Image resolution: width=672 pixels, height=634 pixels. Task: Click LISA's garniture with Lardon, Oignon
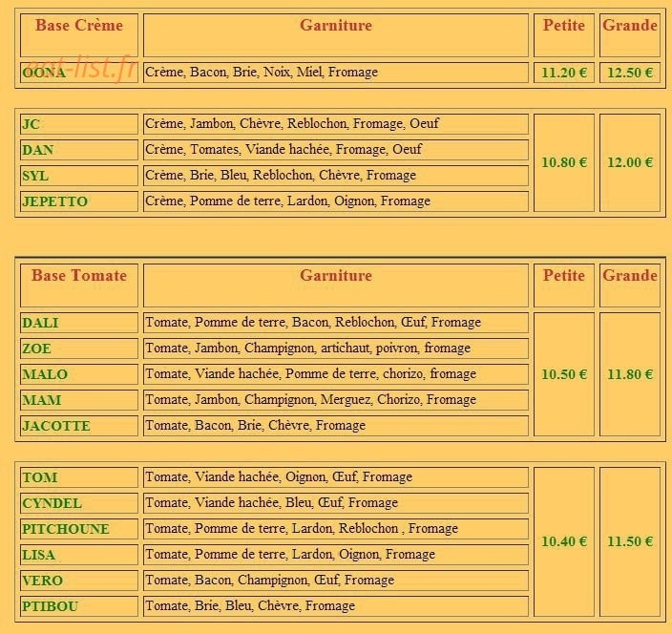(290, 554)
